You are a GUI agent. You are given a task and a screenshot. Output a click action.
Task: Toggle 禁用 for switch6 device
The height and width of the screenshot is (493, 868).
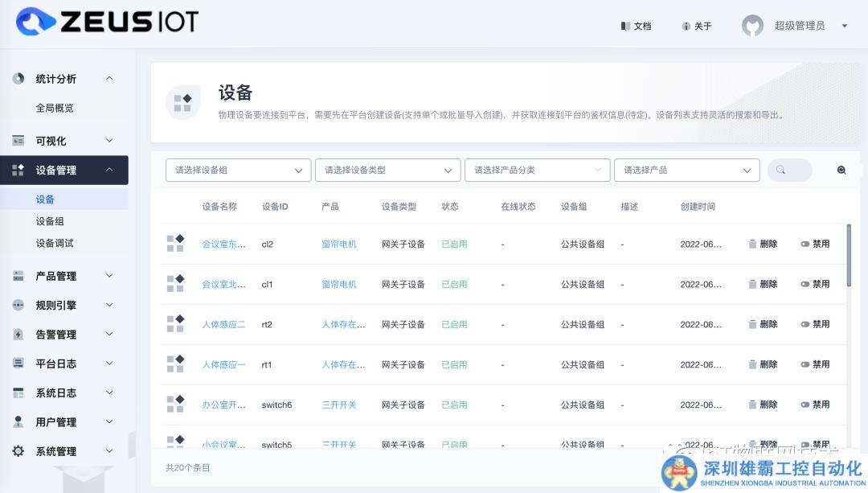pos(805,405)
